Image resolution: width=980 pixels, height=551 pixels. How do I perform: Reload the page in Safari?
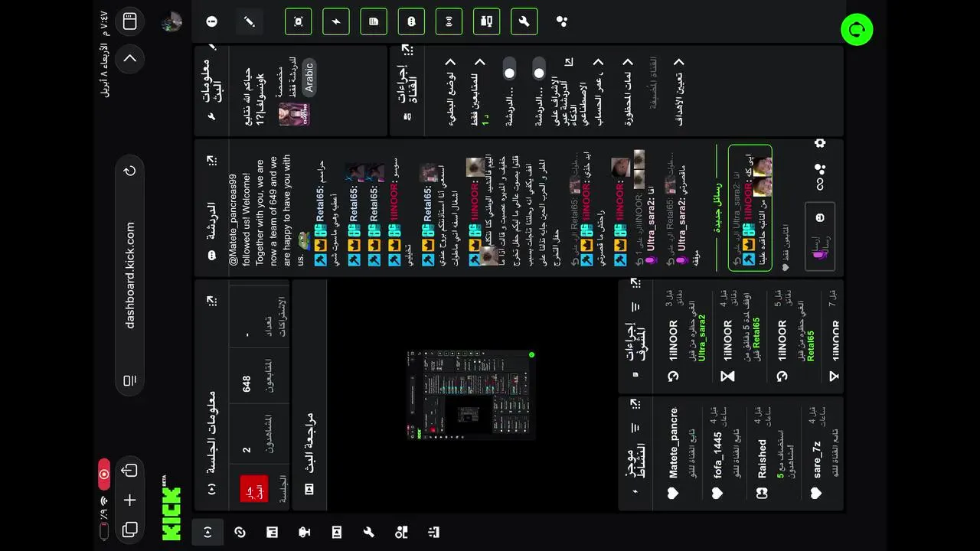coord(130,171)
